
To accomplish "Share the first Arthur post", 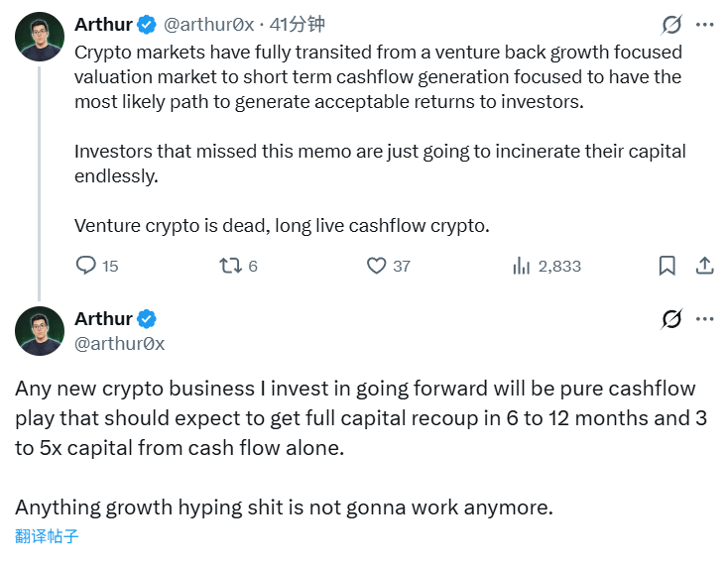I will (x=704, y=266).
